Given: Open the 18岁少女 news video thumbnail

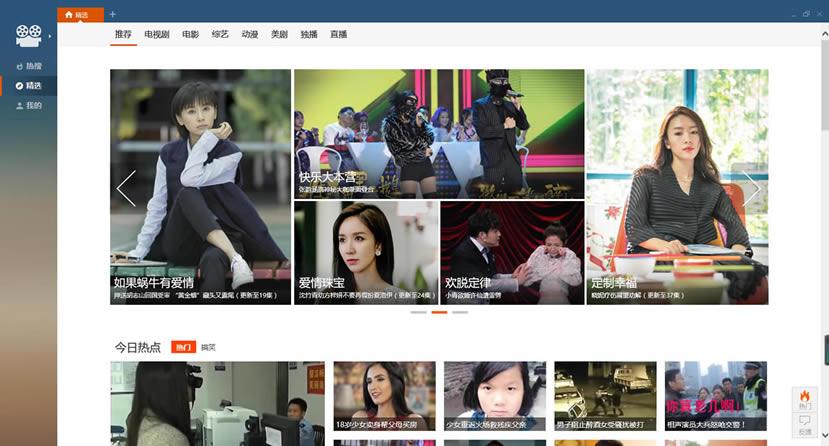Looking at the screenshot, I should pos(384,396).
